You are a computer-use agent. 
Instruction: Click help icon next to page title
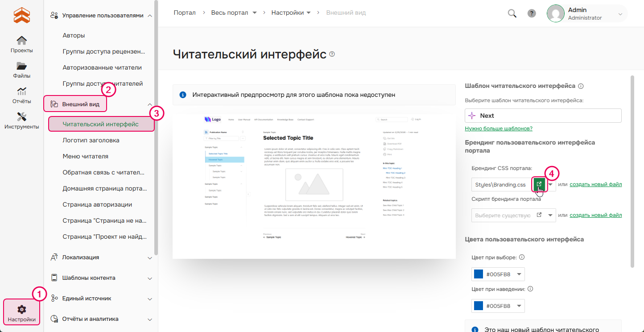click(332, 54)
